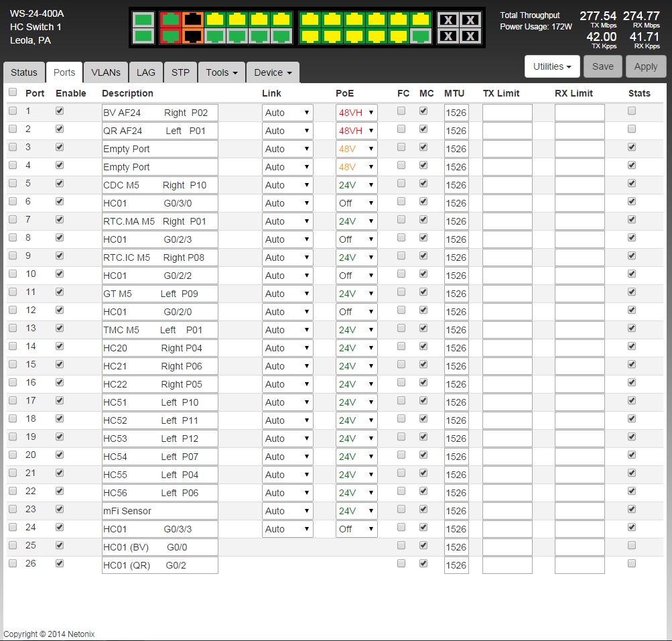The image size is (672, 641).
Task: Open the Link dropdown for port 24
Action: [x=287, y=529]
